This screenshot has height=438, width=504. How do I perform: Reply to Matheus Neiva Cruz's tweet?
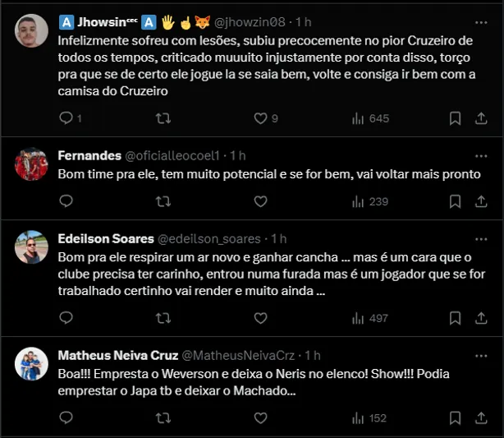tap(66, 418)
